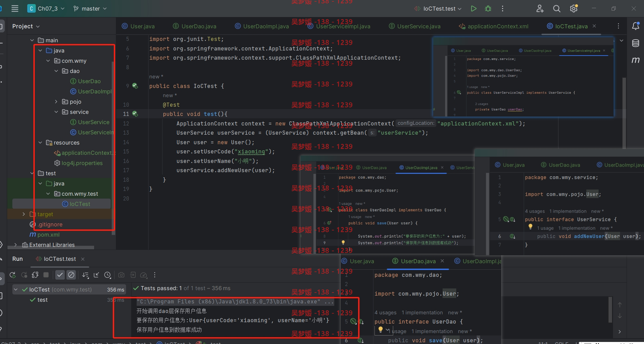644x344 pixels.
Task: Open master git branch dropdown
Action: [x=90, y=9]
